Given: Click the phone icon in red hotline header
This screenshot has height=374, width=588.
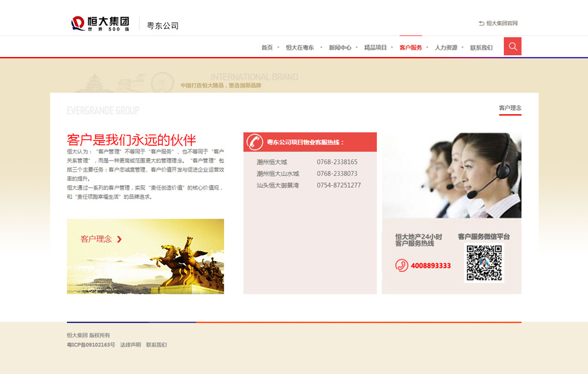Looking at the screenshot, I should [x=255, y=142].
